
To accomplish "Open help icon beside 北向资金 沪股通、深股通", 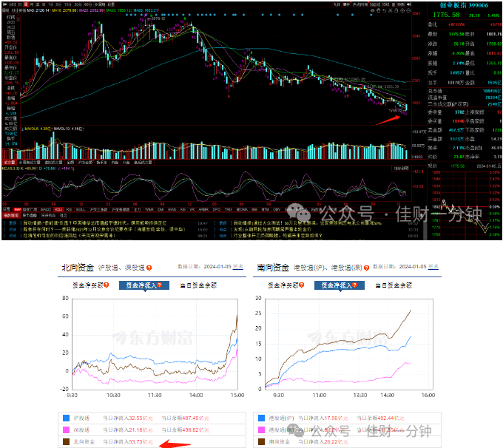I will coord(149,268).
